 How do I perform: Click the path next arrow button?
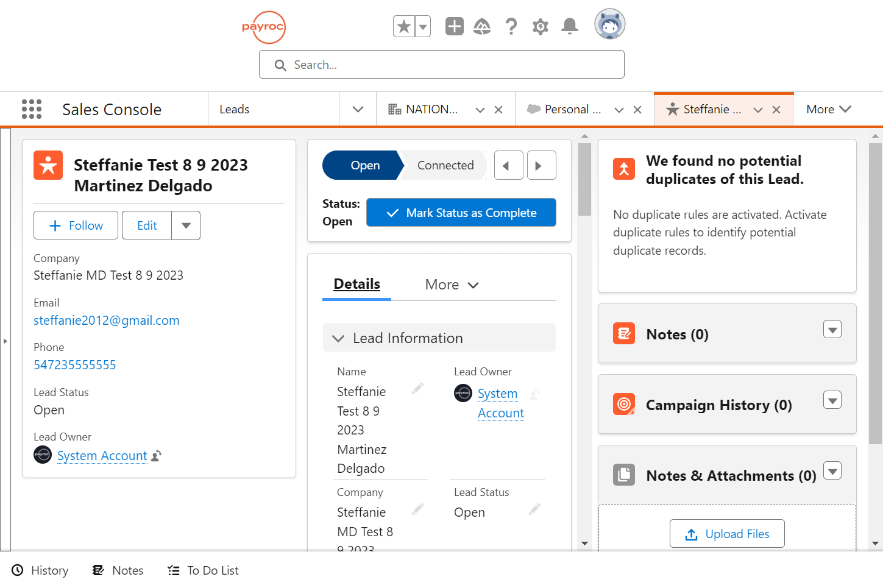coord(542,165)
